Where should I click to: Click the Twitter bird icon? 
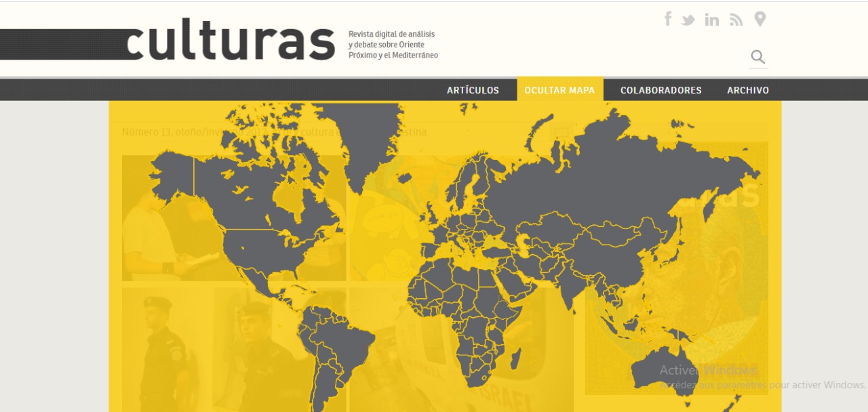click(x=688, y=20)
